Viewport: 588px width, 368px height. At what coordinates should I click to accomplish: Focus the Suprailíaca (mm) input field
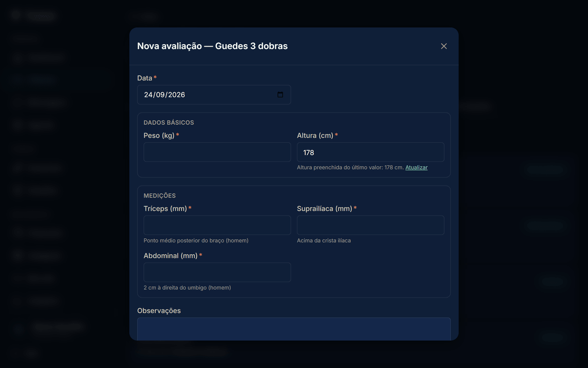(x=370, y=225)
